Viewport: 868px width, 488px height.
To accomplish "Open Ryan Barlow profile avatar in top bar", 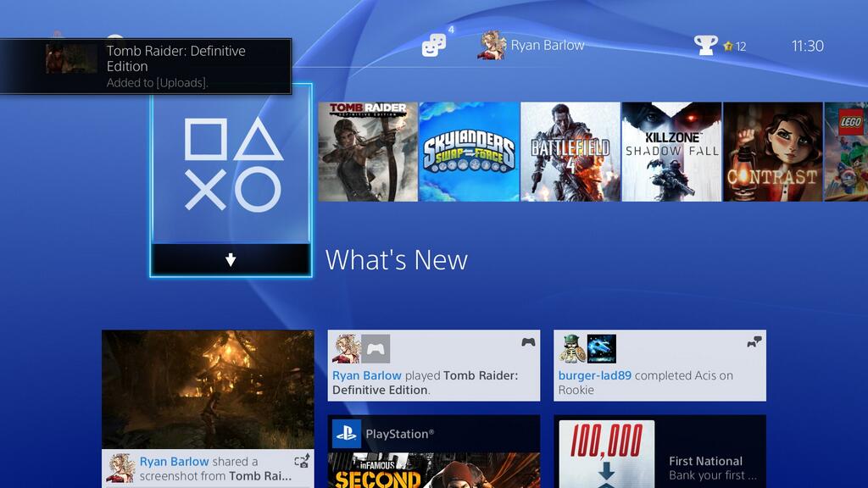I will (x=492, y=45).
